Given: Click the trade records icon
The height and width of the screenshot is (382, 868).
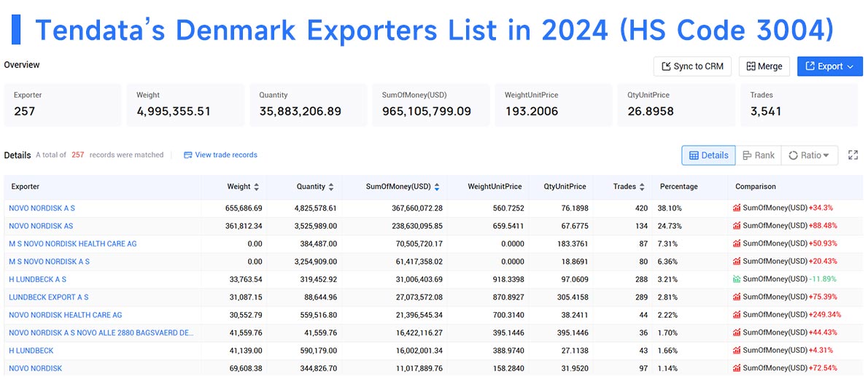Looking at the screenshot, I should (187, 155).
